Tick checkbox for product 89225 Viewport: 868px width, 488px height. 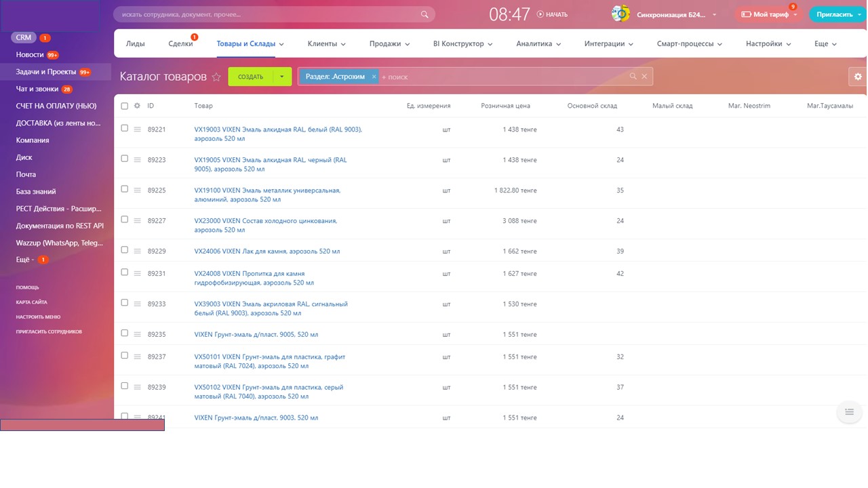[x=124, y=189]
